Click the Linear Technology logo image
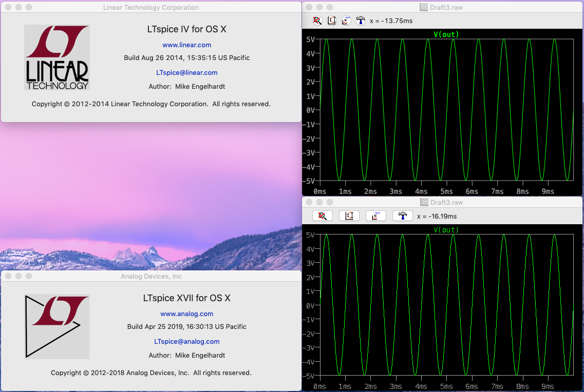584x392 pixels. (x=57, y=57)
